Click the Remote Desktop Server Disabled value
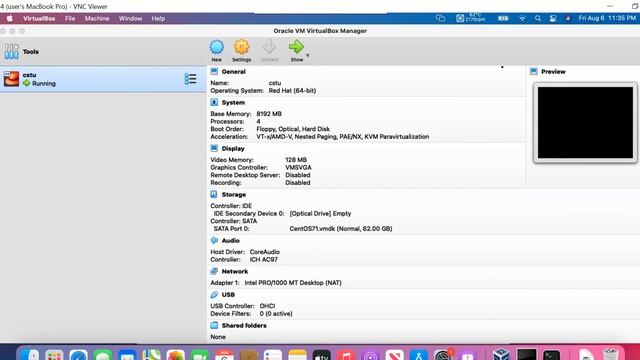Image resolution: width=640 pixels, height=360 pixels. click(298, 175)
